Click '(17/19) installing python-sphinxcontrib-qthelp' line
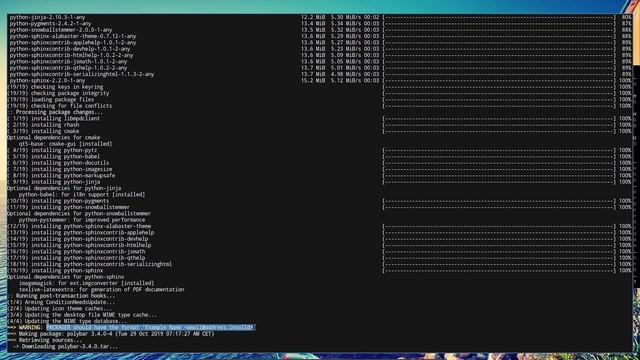Image resolution: width=640 pixels, height=360 pixels. tap(76, 258)
